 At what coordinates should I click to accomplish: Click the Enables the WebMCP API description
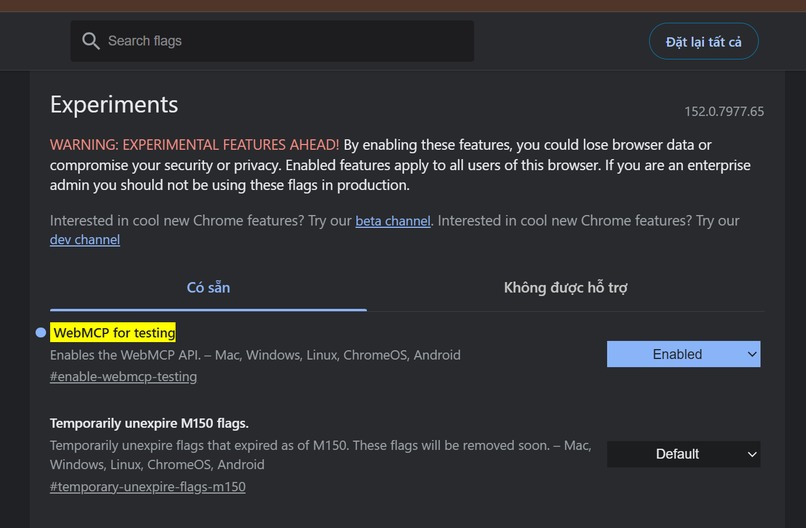click(255, 355)
